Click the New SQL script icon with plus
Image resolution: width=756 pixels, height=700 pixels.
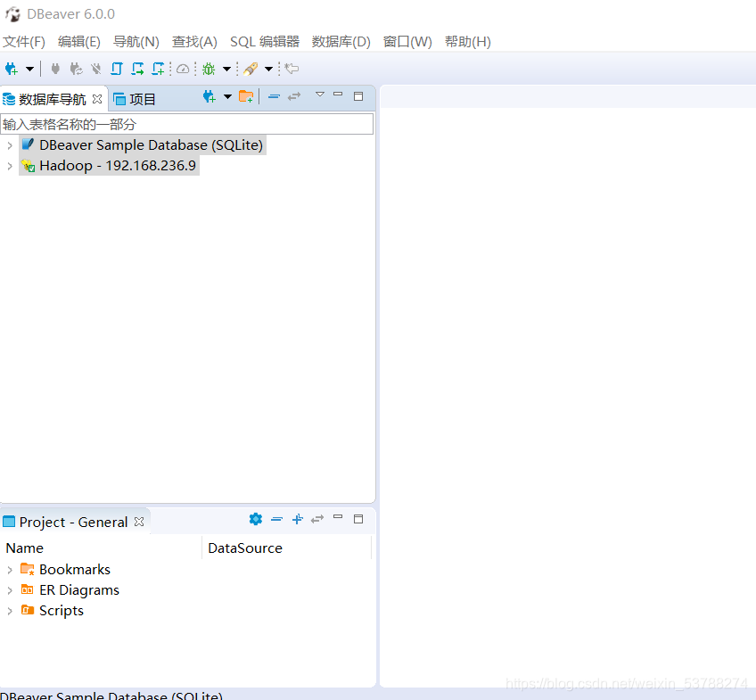click(x=158, y=69)
